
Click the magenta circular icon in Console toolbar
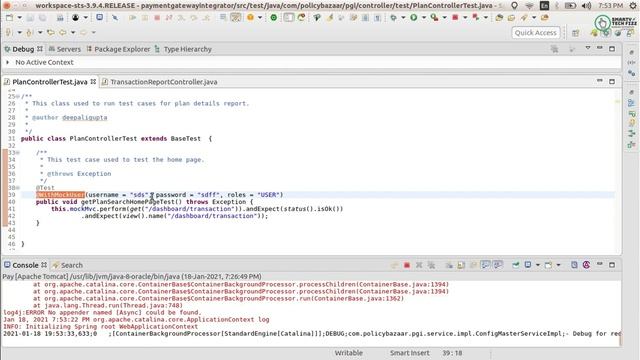[x=587, y=265]
